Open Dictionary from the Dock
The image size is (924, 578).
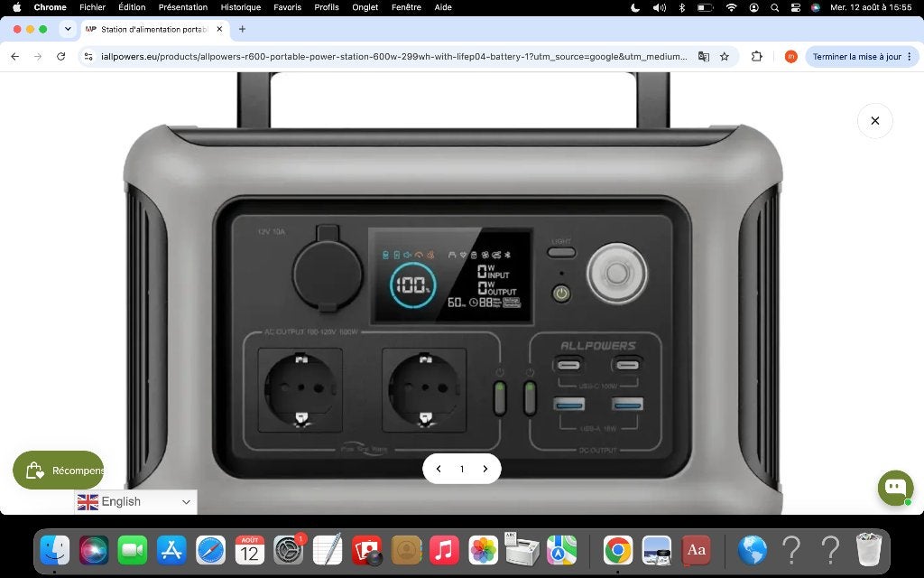point(696,550)
